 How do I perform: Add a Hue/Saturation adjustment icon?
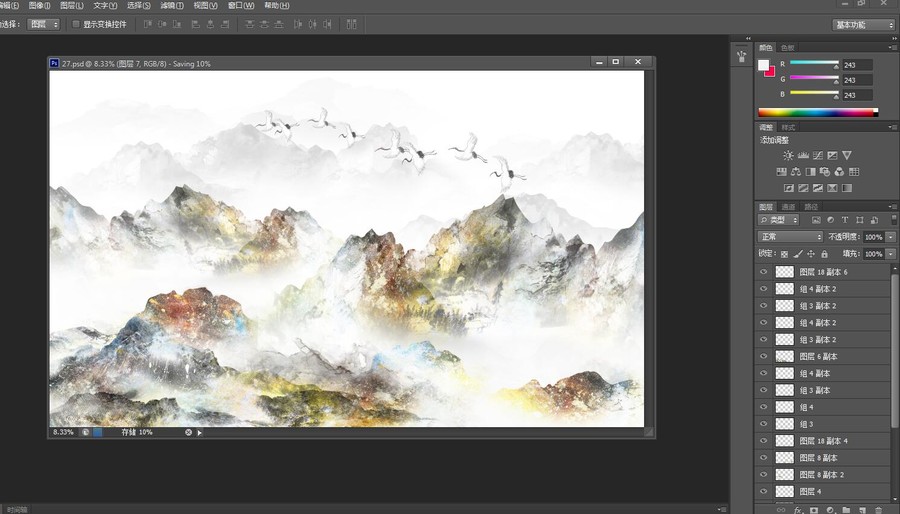click(781, 172)
